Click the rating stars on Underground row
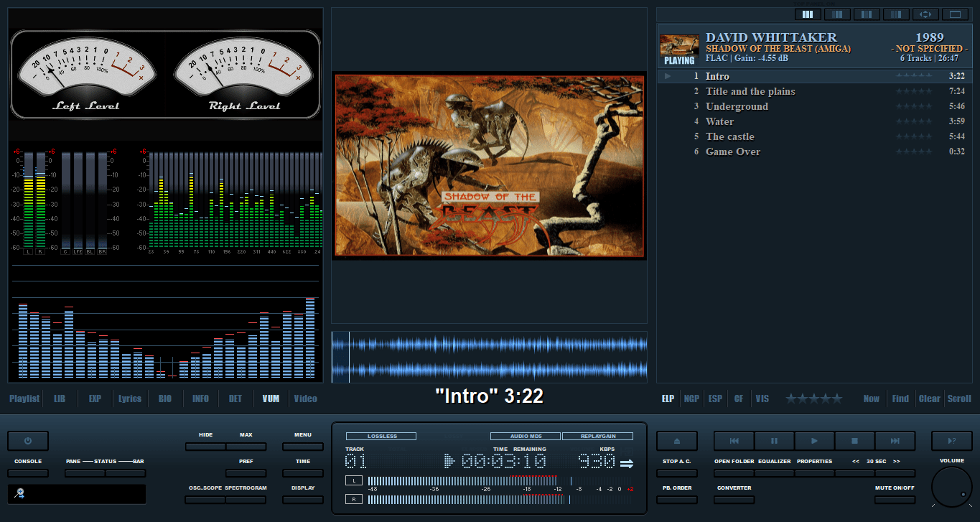980x522 pixels. coord(915,106)
